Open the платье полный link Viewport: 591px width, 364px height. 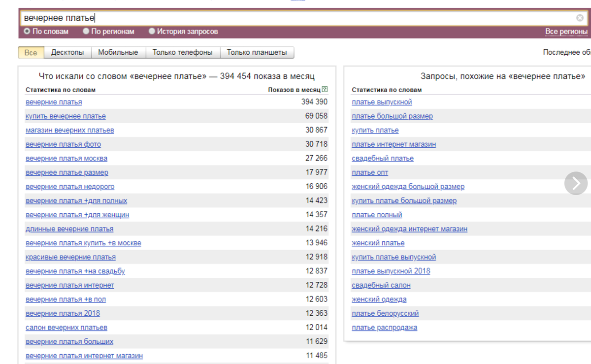(x=377, y=215)
